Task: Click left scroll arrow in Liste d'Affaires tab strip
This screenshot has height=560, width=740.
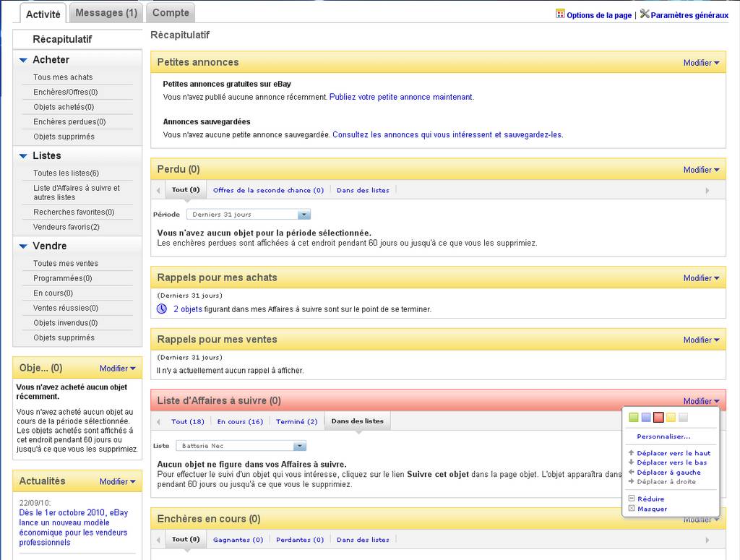Action: coord(158,422)
